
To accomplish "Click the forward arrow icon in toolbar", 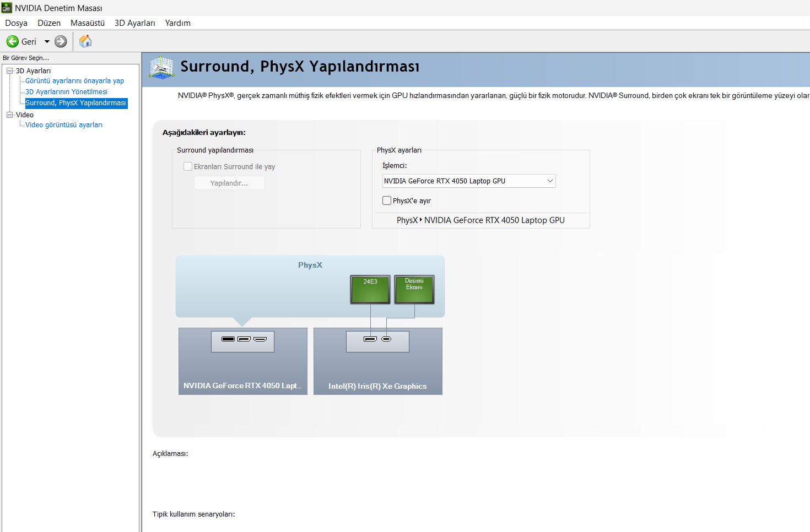I will 61,41.
